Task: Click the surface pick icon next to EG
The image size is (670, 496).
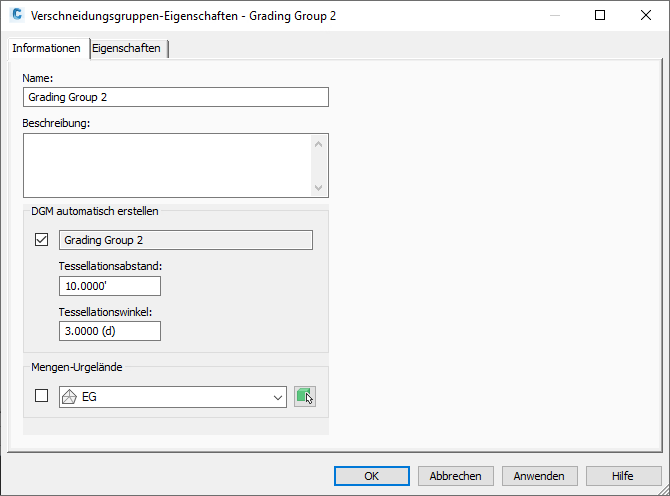Action: click(x=305, y=397)
